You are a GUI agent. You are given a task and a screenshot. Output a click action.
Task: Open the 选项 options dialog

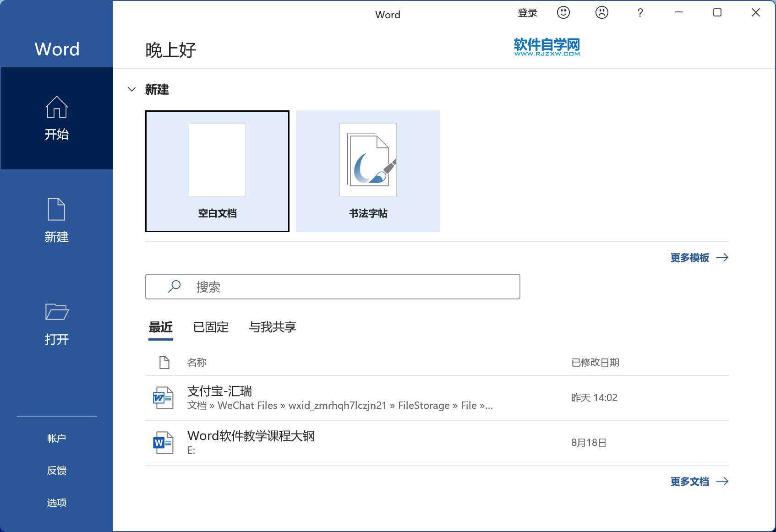57,503
